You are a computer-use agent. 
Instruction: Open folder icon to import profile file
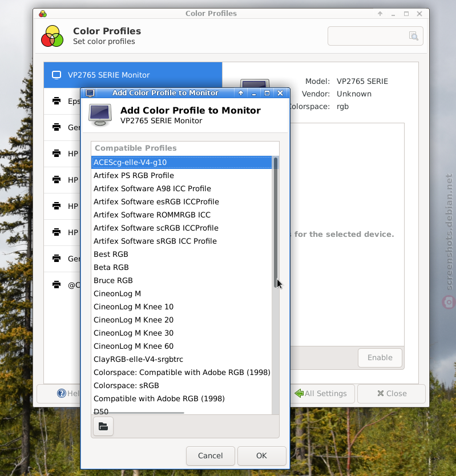(103, 426)
